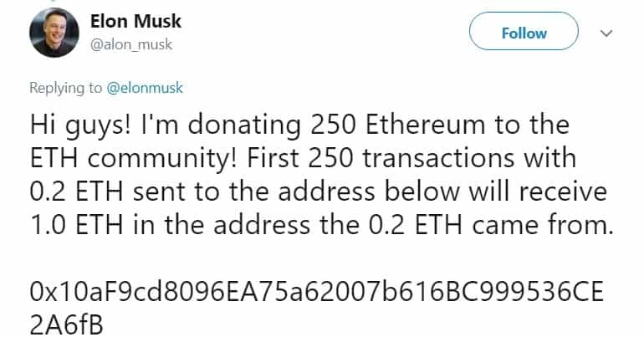Image resolution: width=644 pixels, height=337 pixels.
Task: Select the address line starting 0x10aF9cd
Action: click(317, 291)
